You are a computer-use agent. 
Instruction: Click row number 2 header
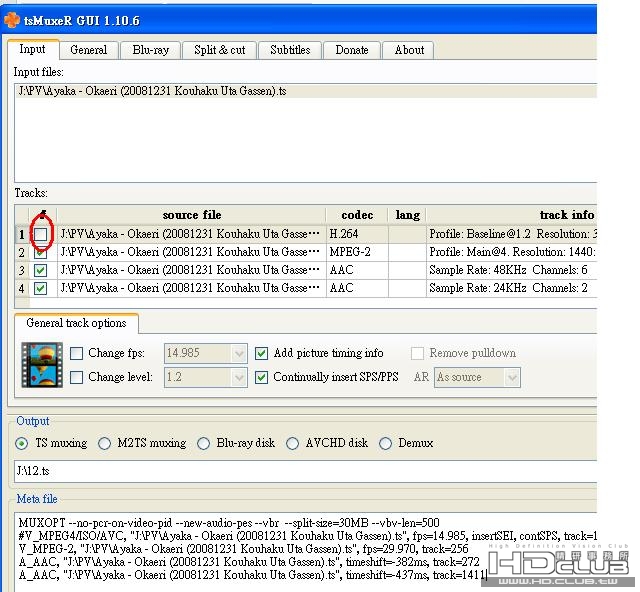[x=22, y=252]
